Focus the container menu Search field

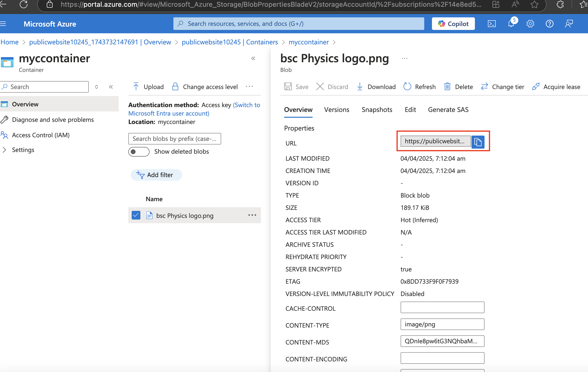(44, 87)
